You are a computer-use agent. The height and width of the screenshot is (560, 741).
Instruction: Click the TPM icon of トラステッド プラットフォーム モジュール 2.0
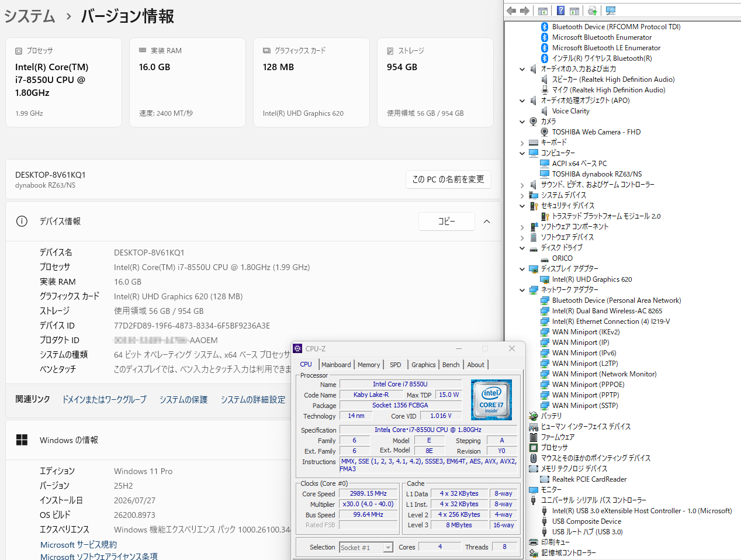point(545,216)
